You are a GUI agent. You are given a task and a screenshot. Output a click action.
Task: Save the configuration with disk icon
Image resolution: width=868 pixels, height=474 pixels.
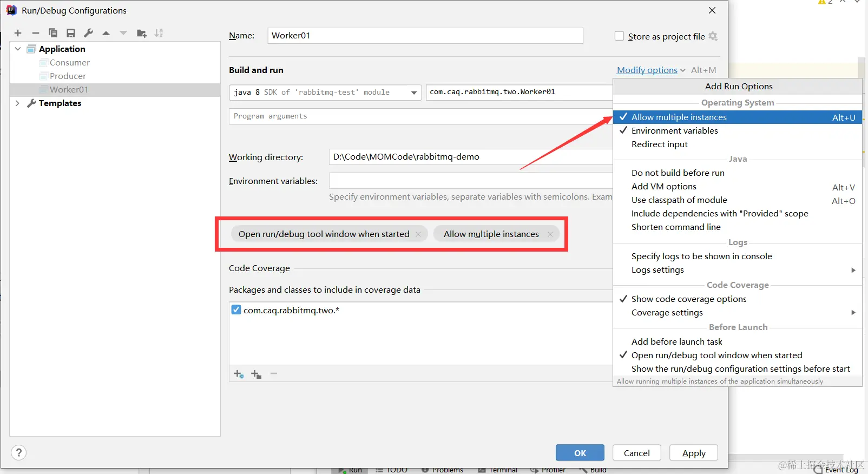click(71, 33)
